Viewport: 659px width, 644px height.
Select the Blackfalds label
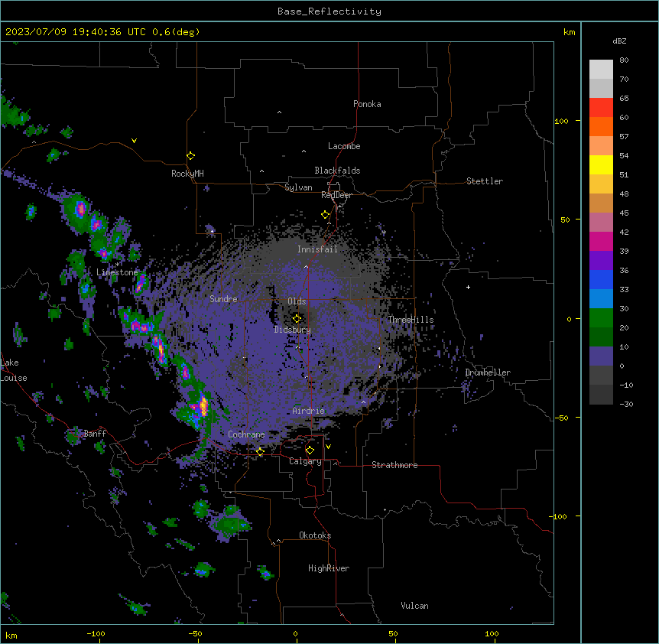337,171
